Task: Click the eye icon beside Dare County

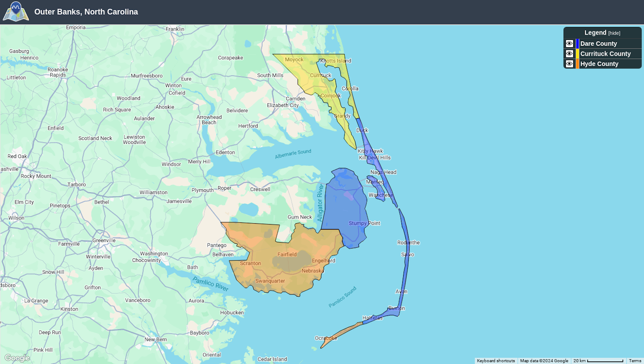Action: pos(569,43)
